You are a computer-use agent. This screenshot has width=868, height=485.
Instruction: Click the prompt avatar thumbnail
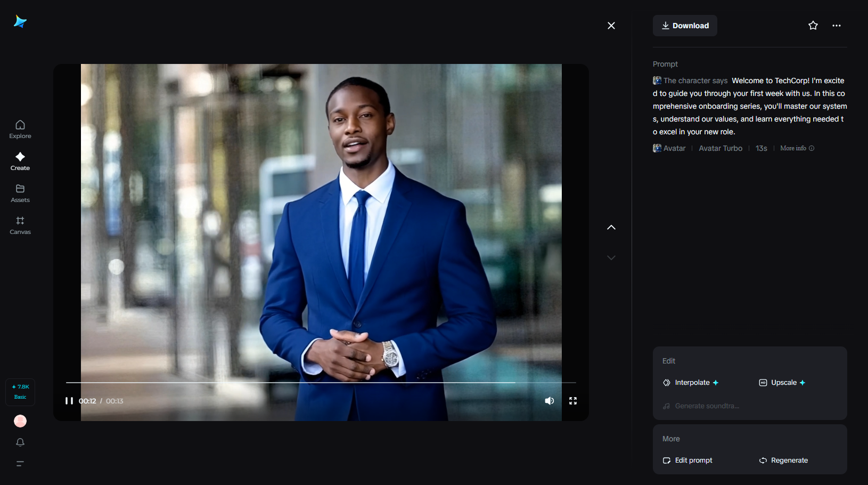tap(657, 80)
